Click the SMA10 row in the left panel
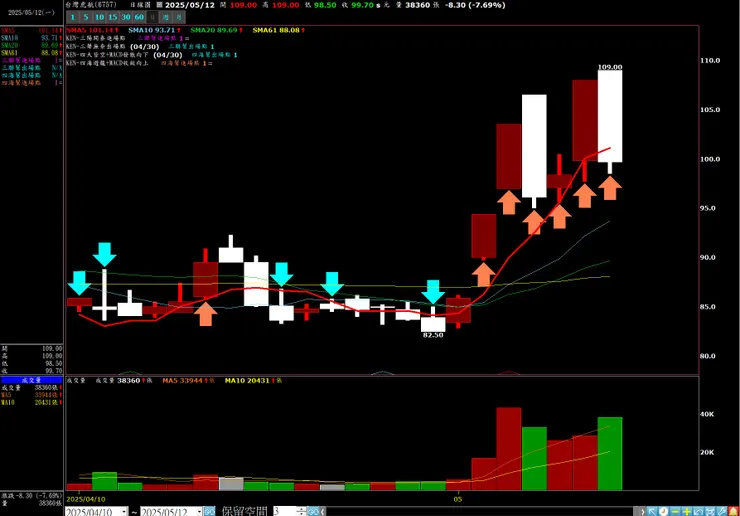 click(32, 38)
